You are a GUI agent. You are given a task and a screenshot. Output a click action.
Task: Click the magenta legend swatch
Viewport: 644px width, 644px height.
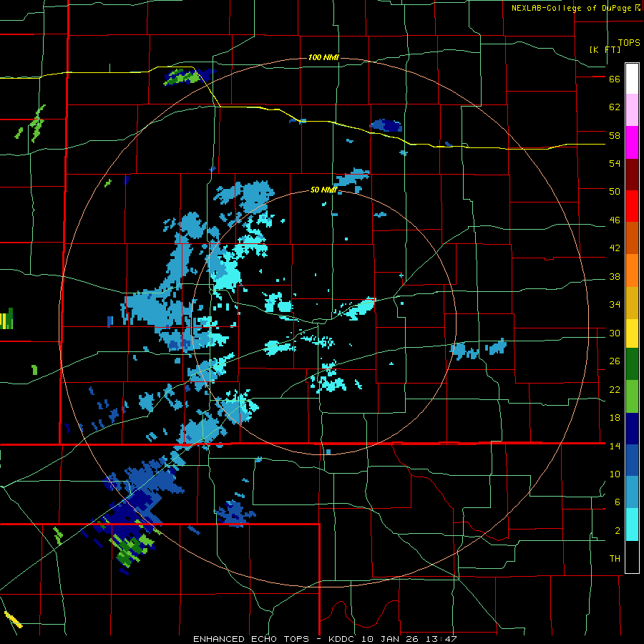(632, 142)
